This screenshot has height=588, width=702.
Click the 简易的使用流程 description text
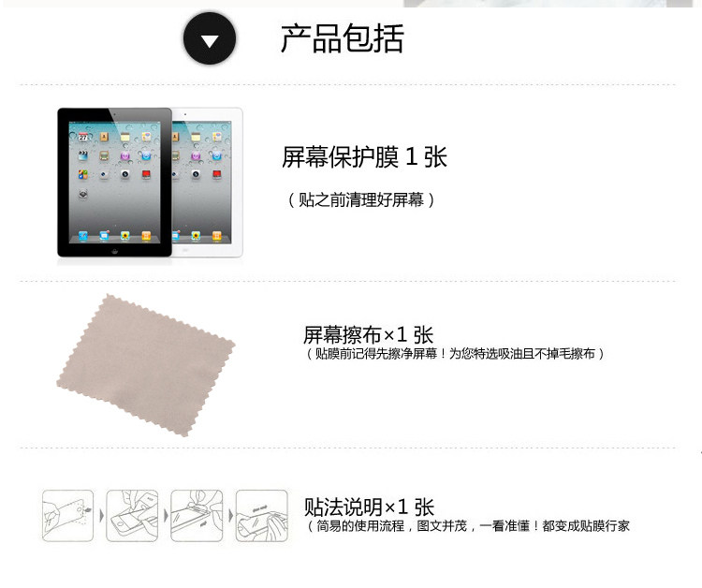(468, 526)
